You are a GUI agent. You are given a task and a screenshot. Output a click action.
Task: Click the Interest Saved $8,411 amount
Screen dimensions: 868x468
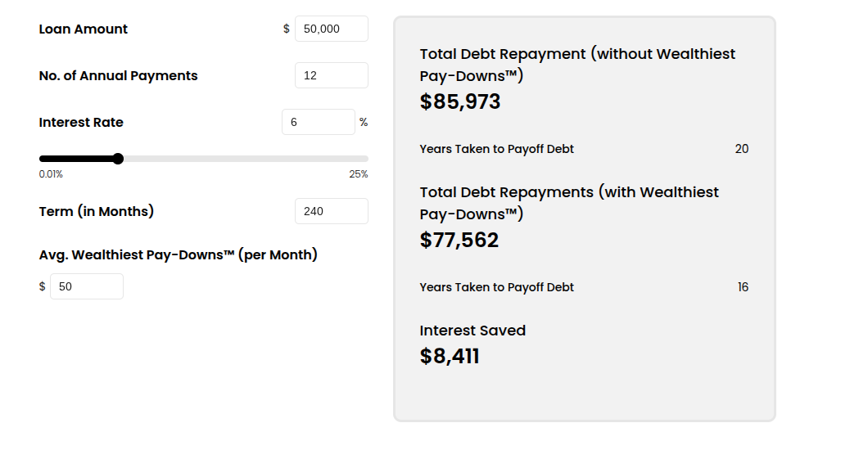[x=450, y=356]
